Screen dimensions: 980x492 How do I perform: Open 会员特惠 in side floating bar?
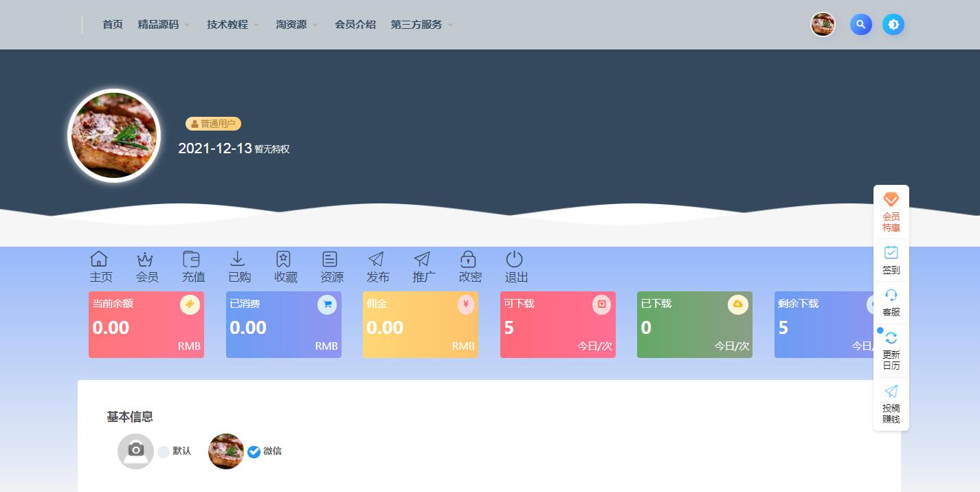(891, 212)
